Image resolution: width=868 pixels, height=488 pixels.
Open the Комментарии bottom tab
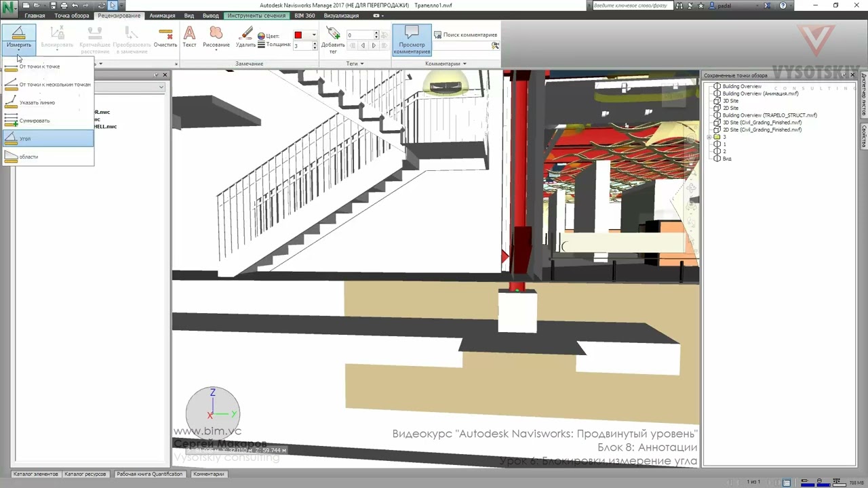tap(209, 474)
